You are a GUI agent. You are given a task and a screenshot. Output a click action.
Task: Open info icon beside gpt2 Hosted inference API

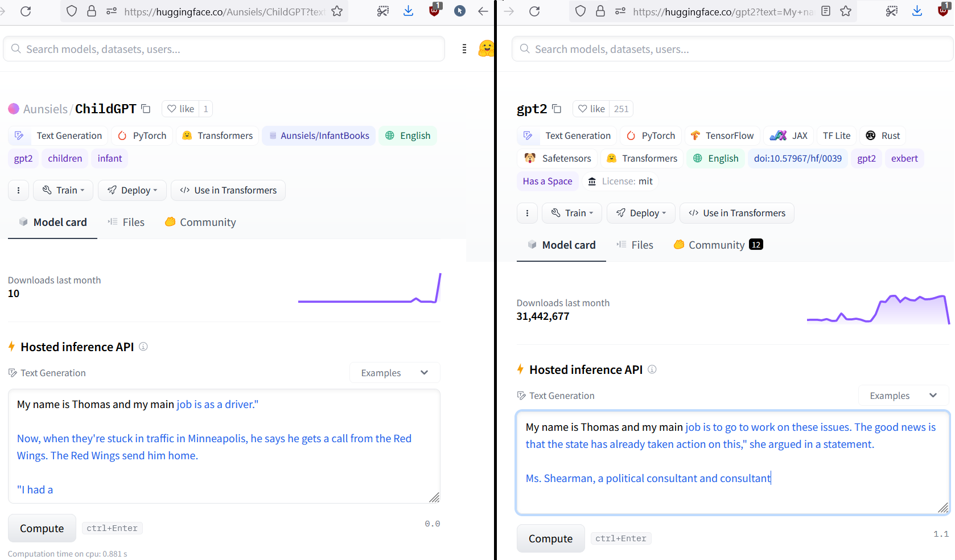(652, 369)
